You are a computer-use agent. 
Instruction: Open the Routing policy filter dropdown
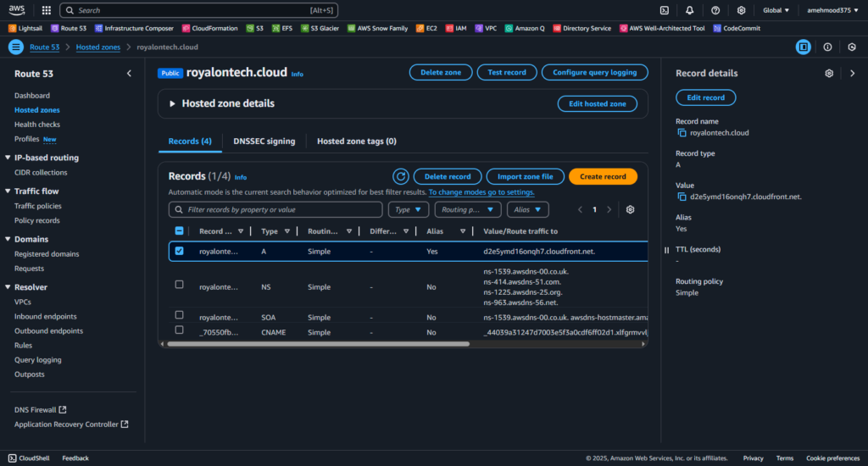pos(468,210)
